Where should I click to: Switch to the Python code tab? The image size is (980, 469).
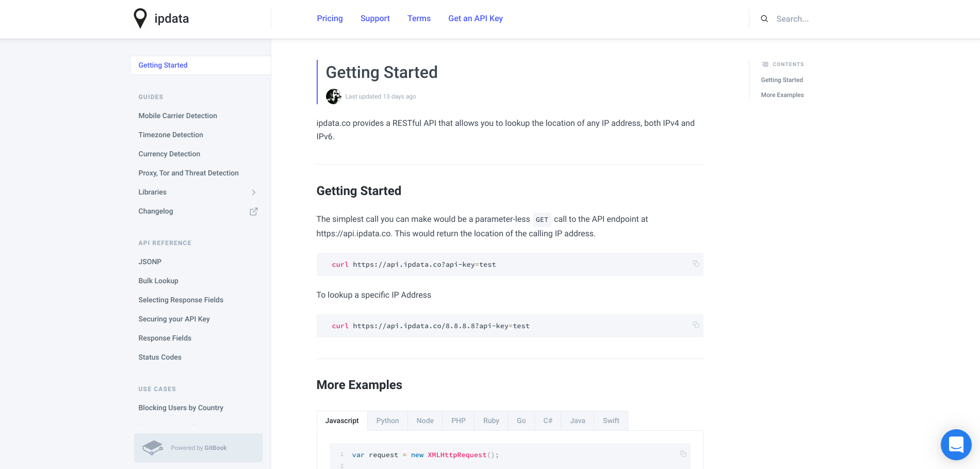click(x=387, y=421)
